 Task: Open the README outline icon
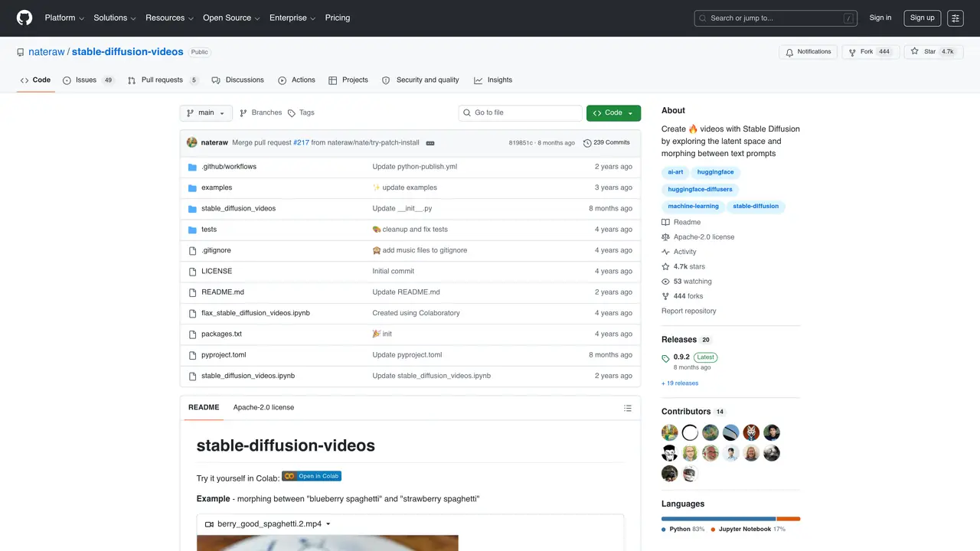[628, 408]
